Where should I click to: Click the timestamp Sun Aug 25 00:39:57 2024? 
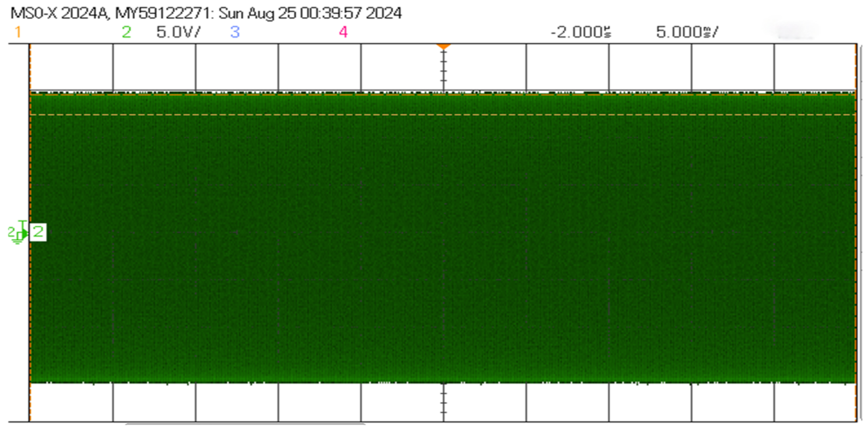coord(310,13)
